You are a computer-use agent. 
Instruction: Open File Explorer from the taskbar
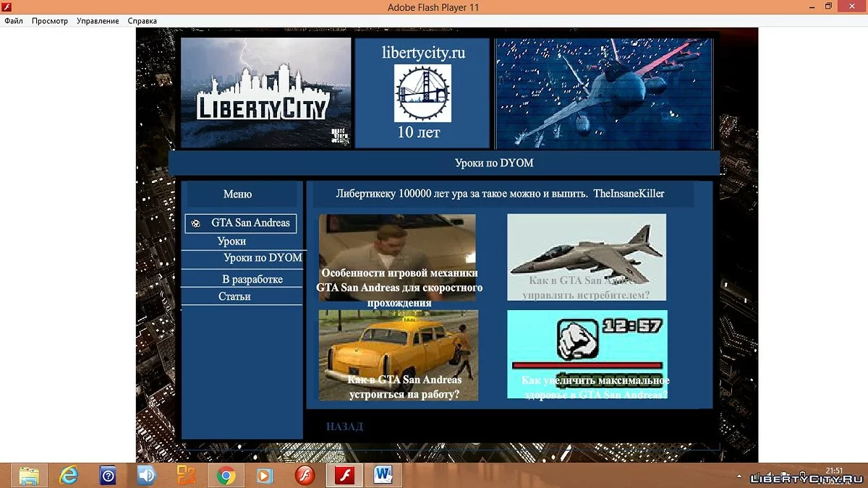[x=29, y=475]
